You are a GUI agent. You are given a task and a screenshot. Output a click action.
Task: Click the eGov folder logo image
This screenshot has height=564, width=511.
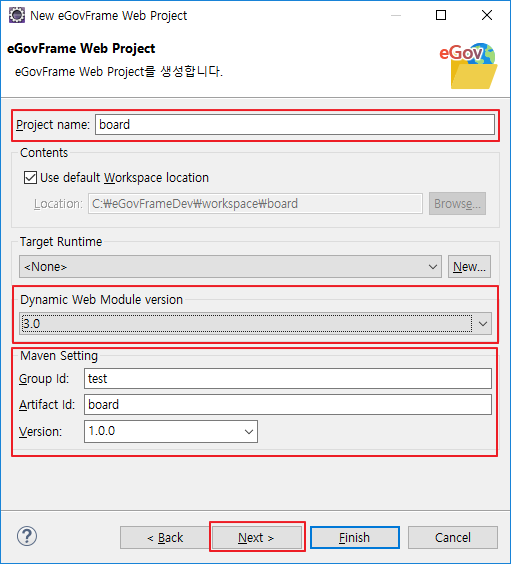[x=469, y=66]
